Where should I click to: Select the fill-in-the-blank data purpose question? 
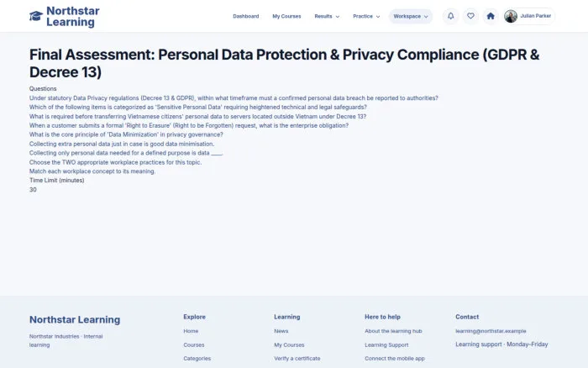[126, 153]
